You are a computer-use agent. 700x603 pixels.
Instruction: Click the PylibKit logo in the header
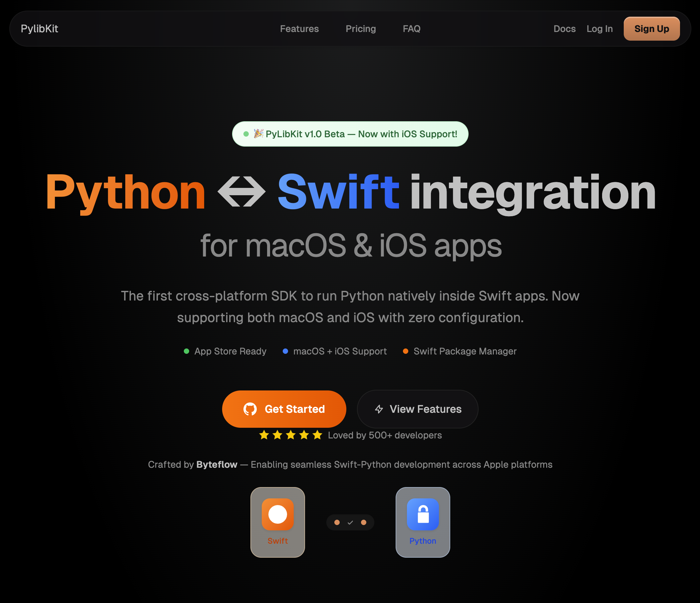[39, 28]
